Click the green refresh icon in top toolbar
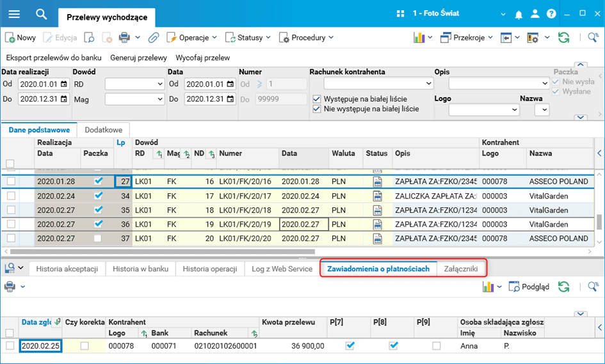605x364 pixels. (x=563, y=38)
